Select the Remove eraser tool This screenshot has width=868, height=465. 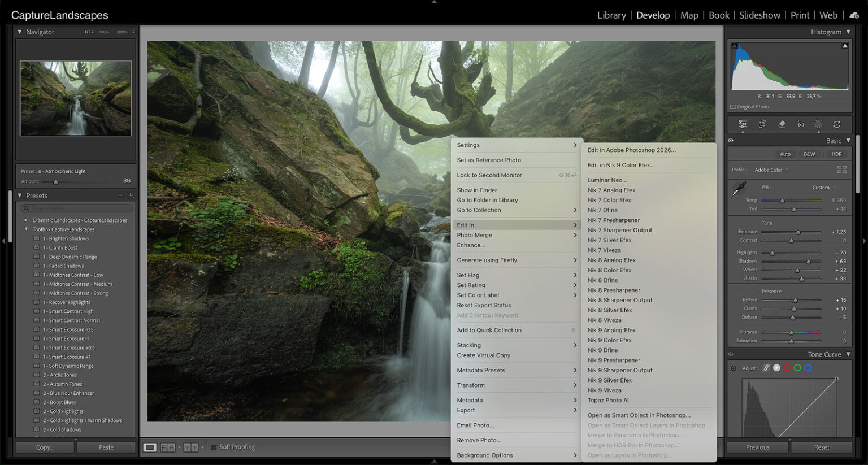782,124
